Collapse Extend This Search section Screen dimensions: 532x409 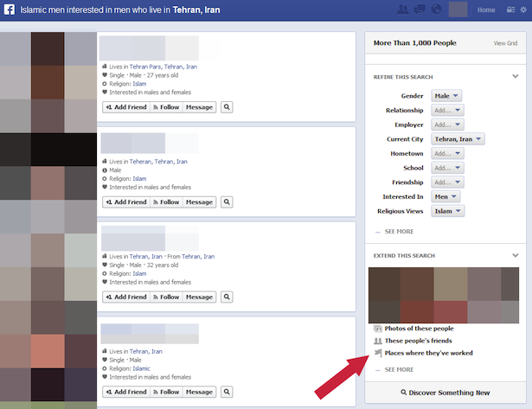tap(515, 255)
